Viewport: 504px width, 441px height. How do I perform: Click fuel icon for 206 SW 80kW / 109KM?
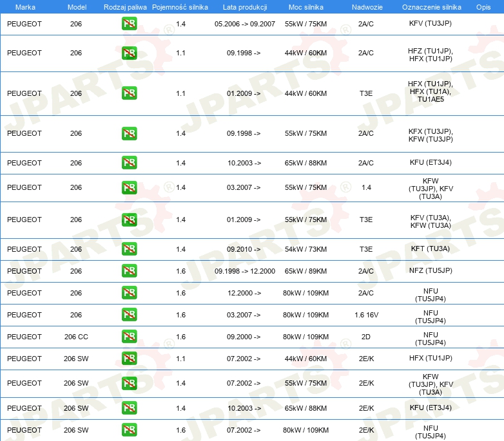tap(129, 430)
